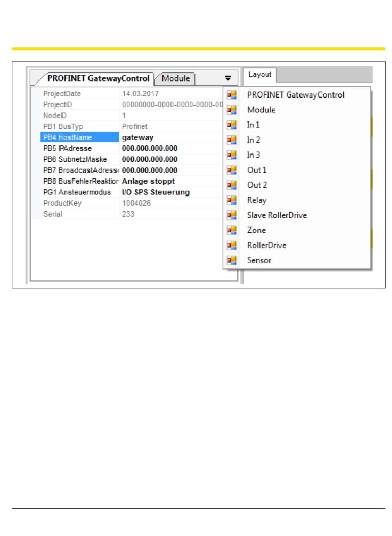Choose Module from the dropdown menu
Viewport: 392px width, 536px height.
pyautogui.click(x=261, y=110)
